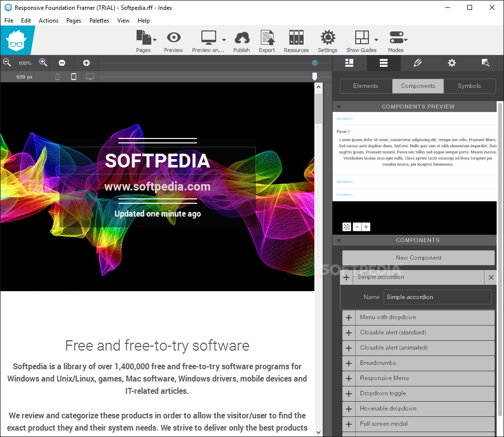Open the Edit menu

click(x=26, y=21)
